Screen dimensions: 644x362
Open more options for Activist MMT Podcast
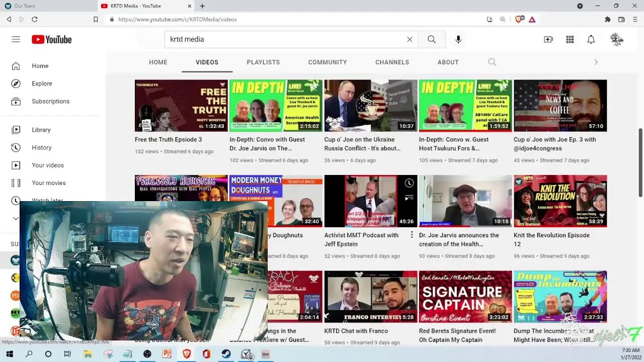412,235
